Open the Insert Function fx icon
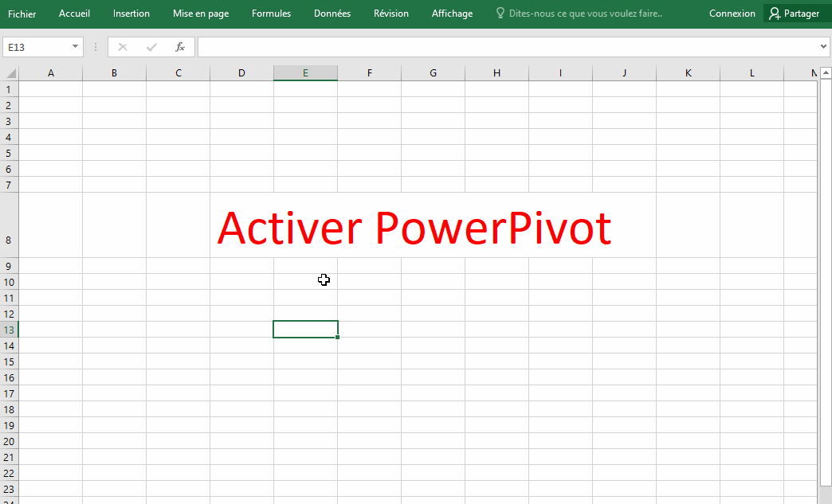 pyautogui.click(x=180, y=47)
